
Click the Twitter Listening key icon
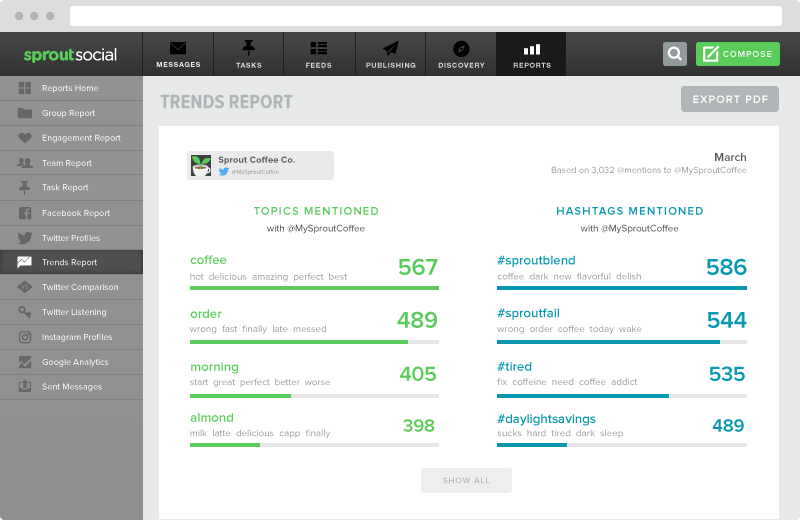[24, 311]
